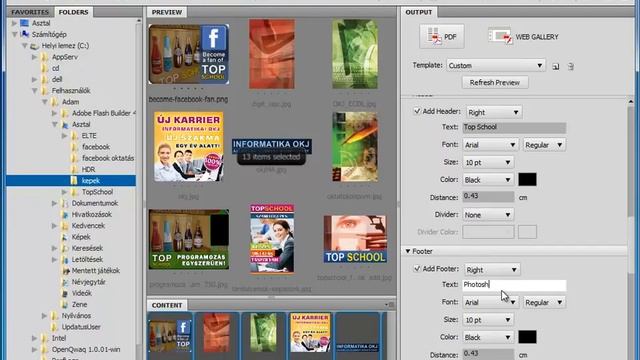The width and height of the screenshot is (640, 360).
Task: Click the footer black color swatch
Action: coord(527,337)
